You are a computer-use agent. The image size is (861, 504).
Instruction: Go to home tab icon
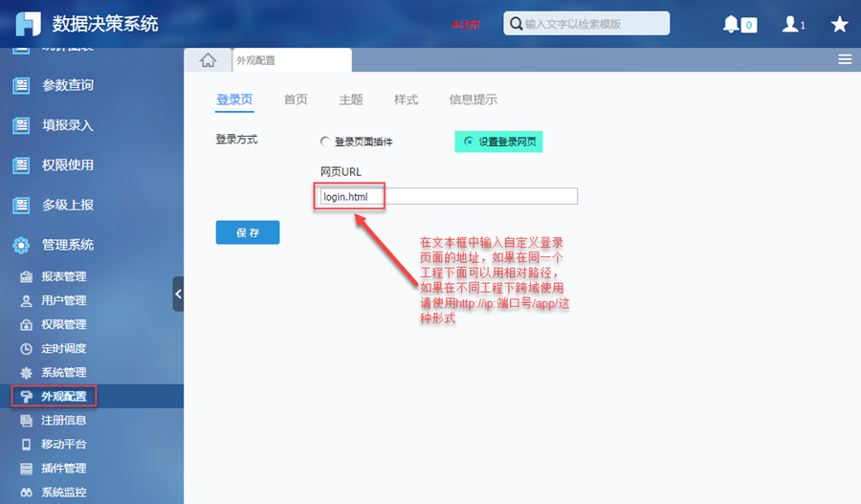208,60
